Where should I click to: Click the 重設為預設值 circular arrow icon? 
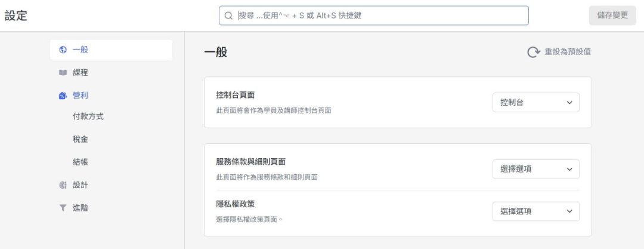[x=533, y=53]
